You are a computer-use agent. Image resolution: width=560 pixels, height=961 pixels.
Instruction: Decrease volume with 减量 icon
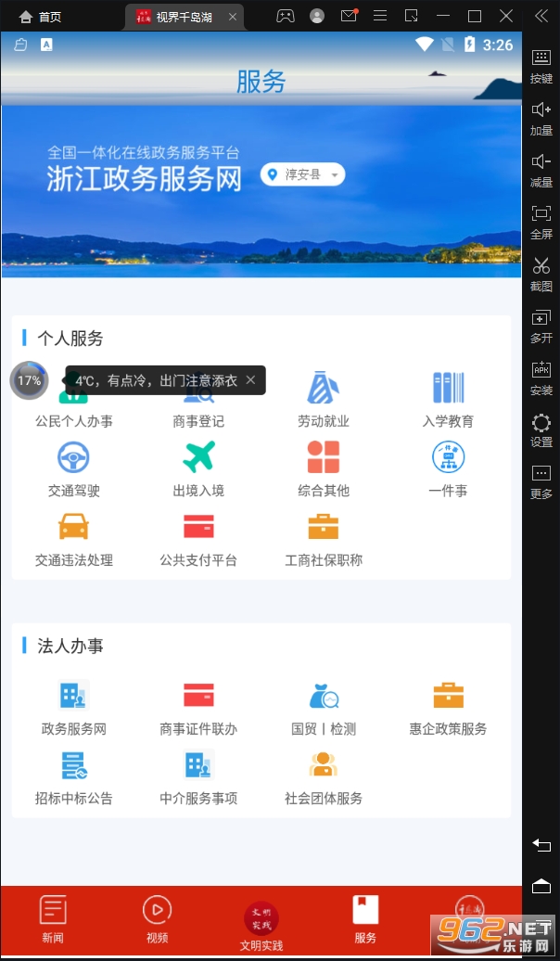click(541, 161)
